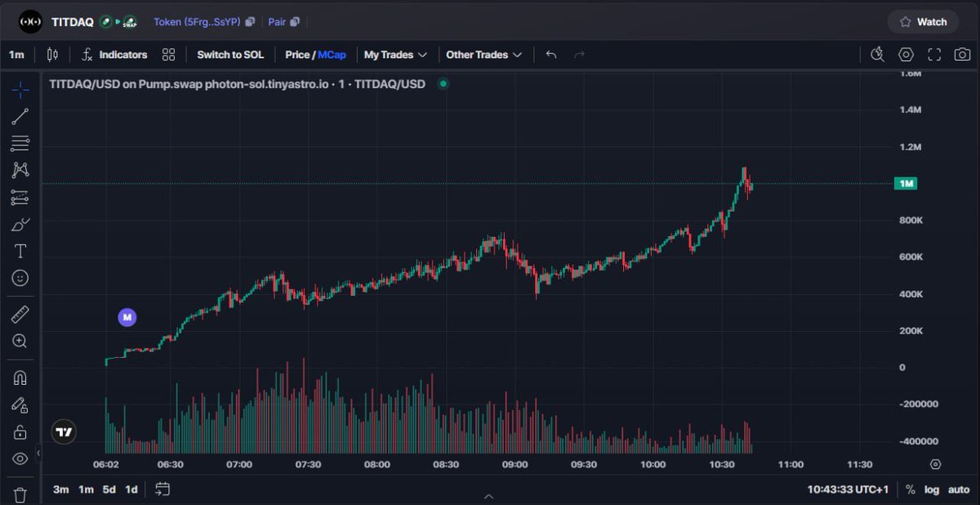Toggle log scale on price axis

tap(932, 489)
